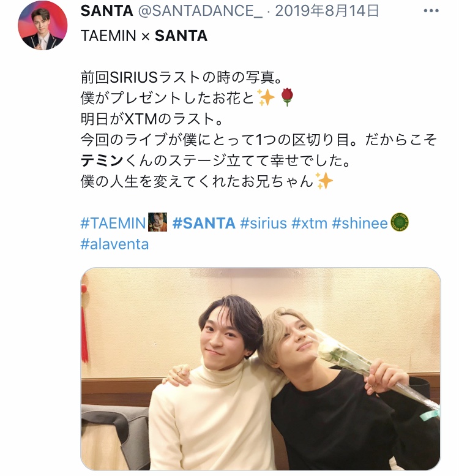
Task: Open the #SANTA hashtag
Action: [x=204, y=224]
